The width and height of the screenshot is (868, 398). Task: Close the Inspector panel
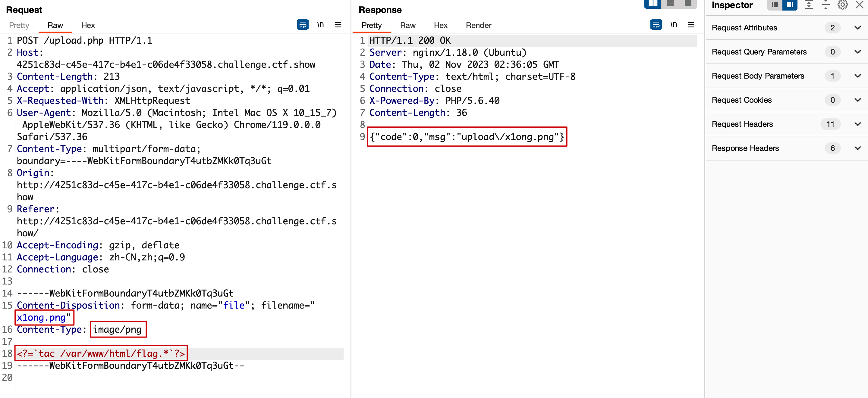[x=860, y=5]
